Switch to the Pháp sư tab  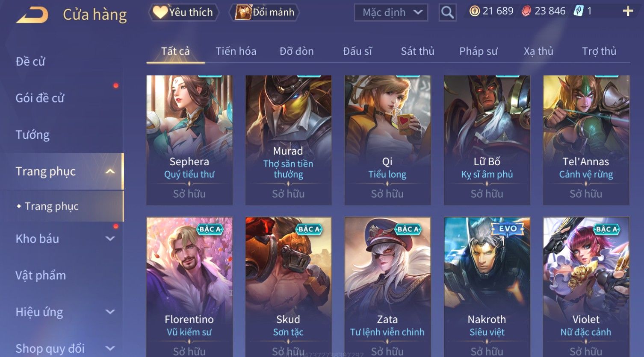[x=478, y=51]
